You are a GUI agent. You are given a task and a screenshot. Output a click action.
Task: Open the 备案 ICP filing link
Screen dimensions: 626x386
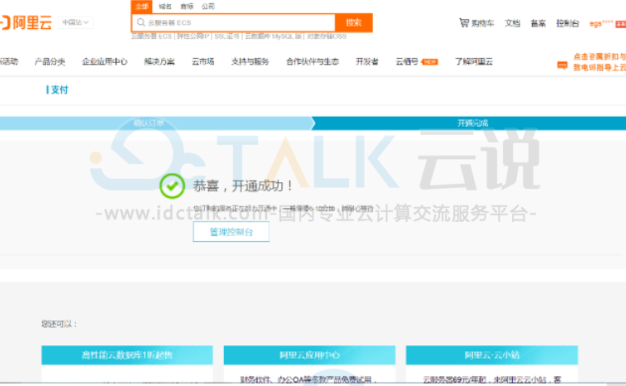[538, 23]
